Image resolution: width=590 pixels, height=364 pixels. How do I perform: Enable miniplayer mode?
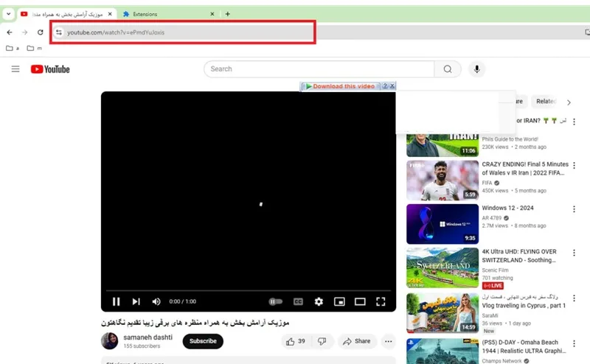pos(339,301)
